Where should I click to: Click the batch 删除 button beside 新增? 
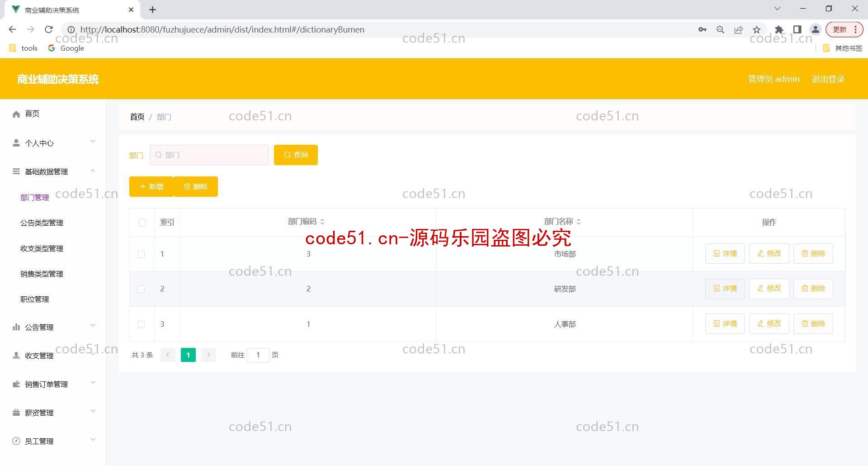tap(196, 186)
